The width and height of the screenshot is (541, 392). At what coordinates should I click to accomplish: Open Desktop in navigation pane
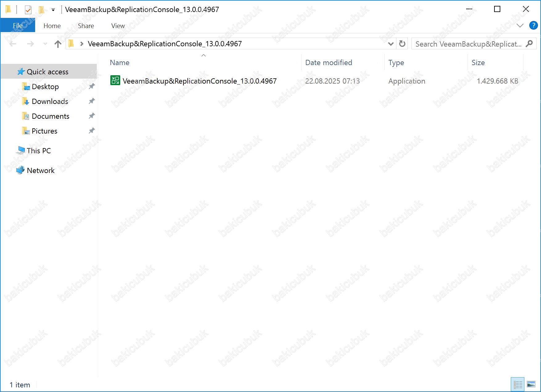(45, 87)
